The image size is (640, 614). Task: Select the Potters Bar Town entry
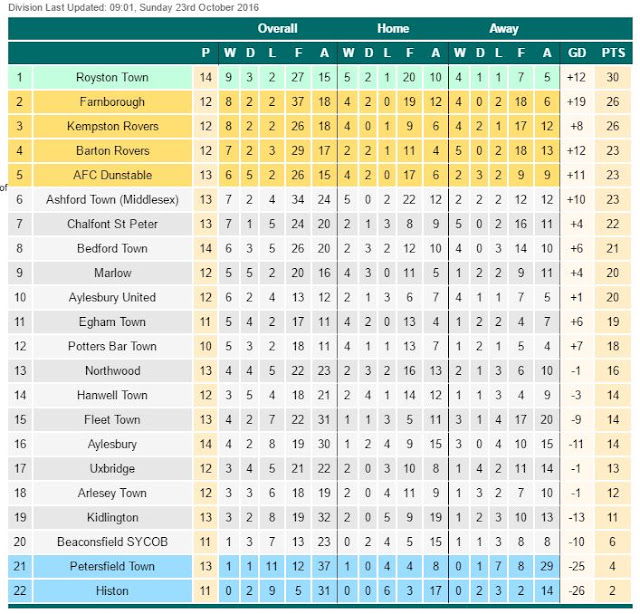tap(112, 346)
